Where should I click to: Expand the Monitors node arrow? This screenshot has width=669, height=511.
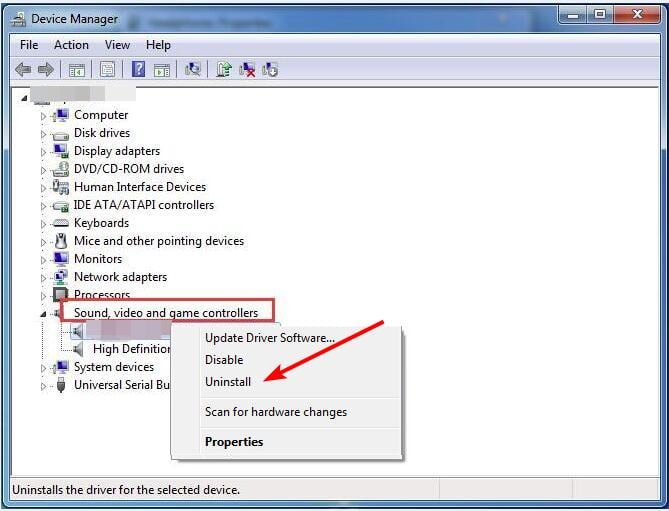tap(43, 260)
